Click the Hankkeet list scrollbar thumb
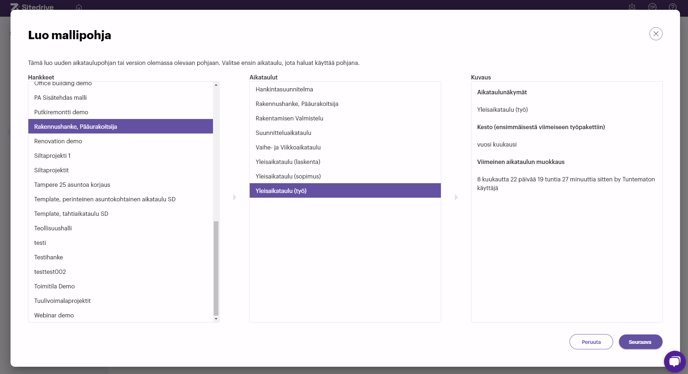 (x=216, y=268)
